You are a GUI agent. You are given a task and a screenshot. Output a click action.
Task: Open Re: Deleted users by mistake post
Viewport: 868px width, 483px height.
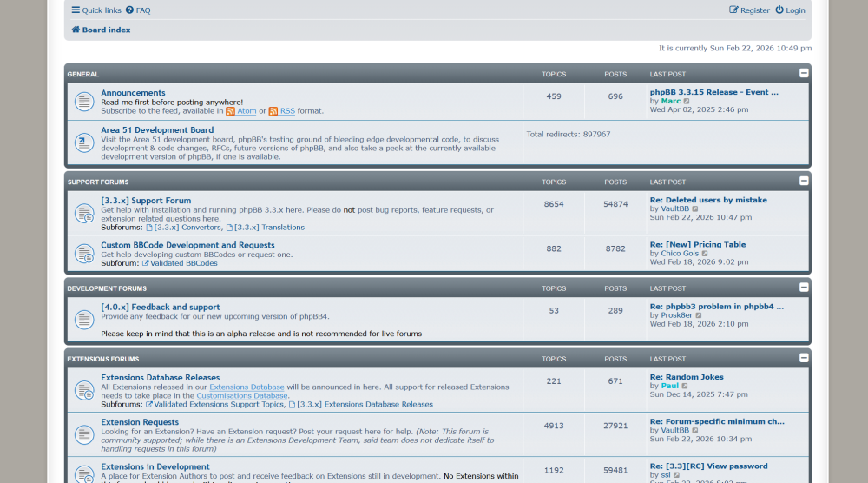pyautogui.click(x=708, y=200)
